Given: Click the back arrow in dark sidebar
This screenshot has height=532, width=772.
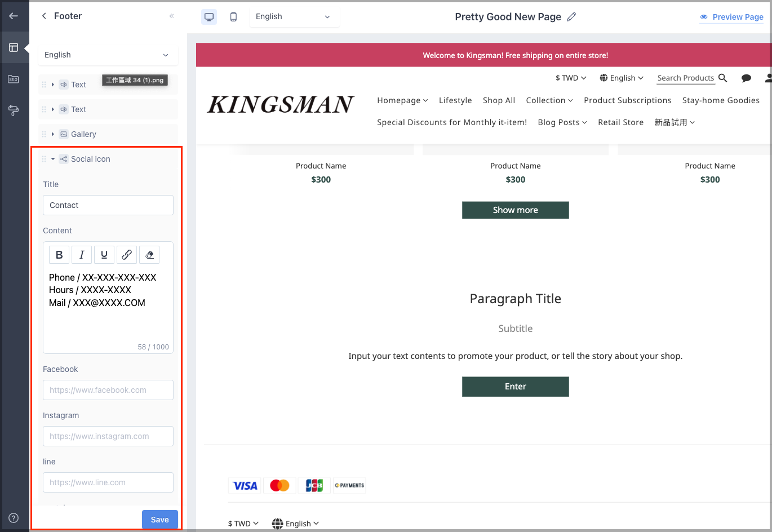Looking at the screenshot, I should [x=14, y=16].
